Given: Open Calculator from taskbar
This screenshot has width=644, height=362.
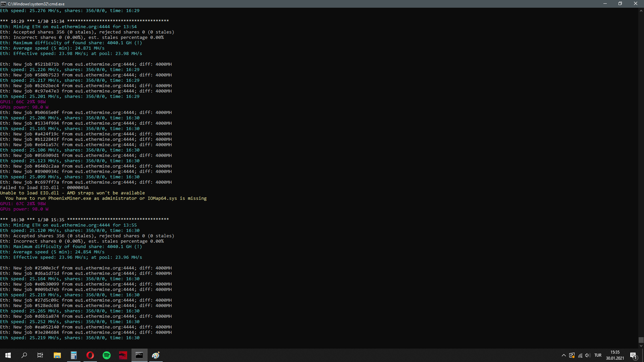Looking at the screenshot, I should pos(74,355).
